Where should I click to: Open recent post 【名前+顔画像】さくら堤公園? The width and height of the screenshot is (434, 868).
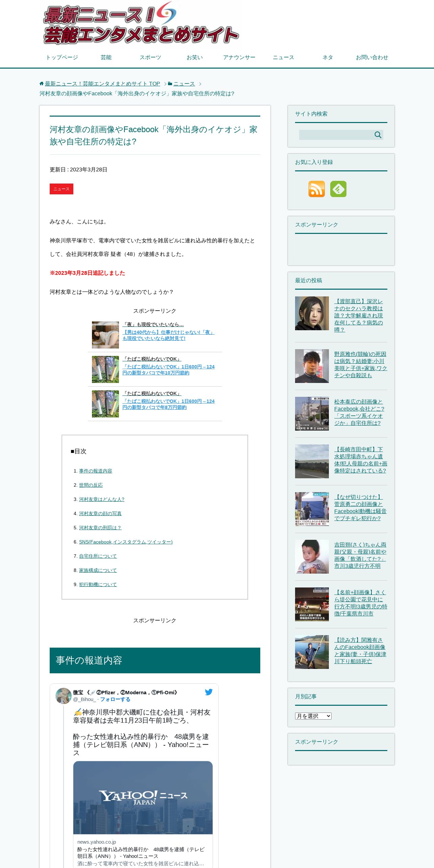(361, 603)
